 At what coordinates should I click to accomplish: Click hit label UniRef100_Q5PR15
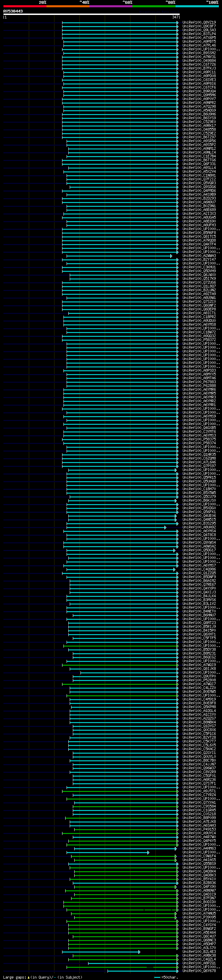pos(199,477)
